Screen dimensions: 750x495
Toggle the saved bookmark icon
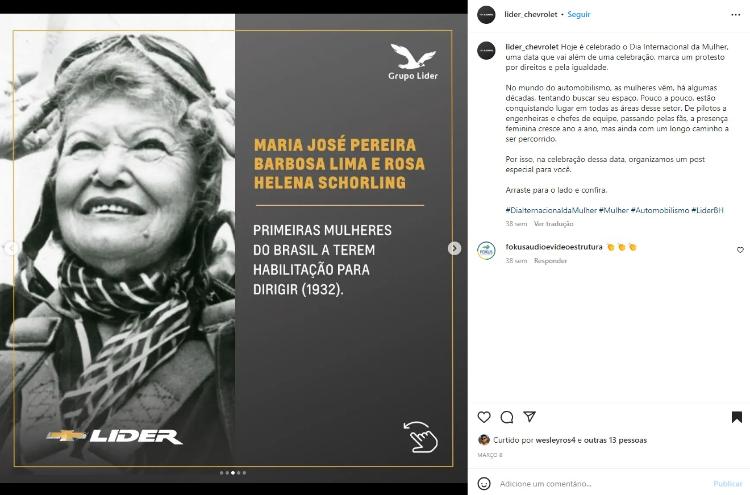[737, 417]
